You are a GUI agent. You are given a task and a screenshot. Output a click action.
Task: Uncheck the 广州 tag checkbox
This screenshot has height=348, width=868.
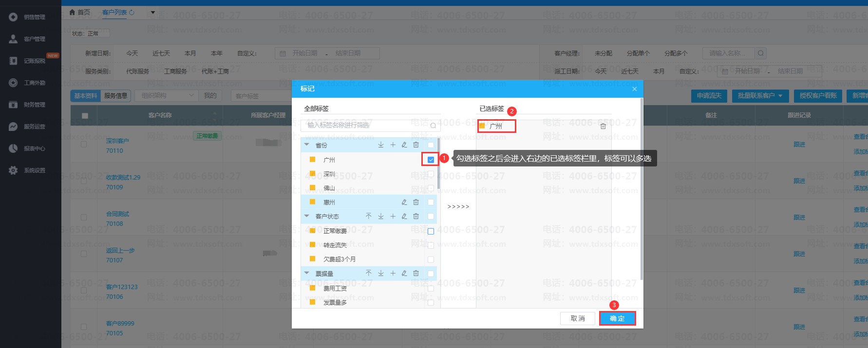pyautogui.click(x=431, y=160)
